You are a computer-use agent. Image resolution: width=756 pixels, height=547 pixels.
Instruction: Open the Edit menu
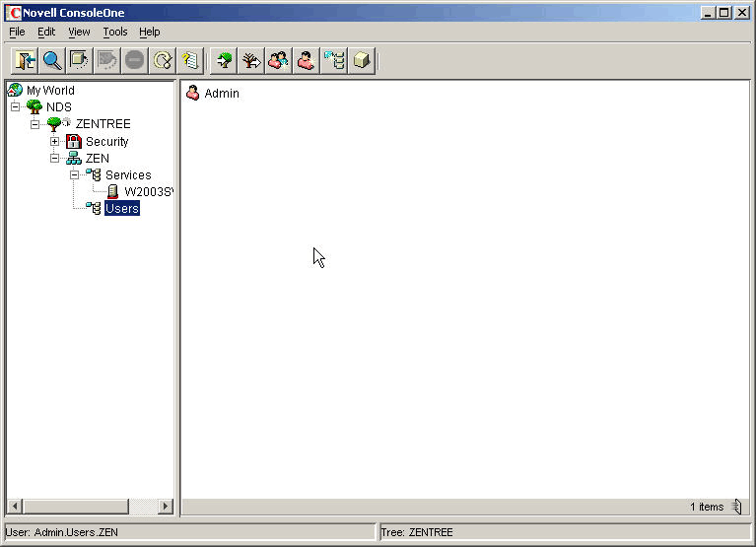pos(46,32)
